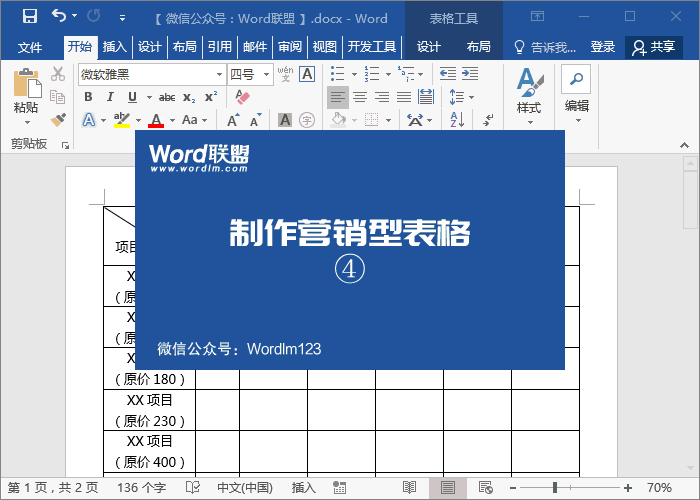Align text left
The image size is (700, 500).
(x=338, y=97)
